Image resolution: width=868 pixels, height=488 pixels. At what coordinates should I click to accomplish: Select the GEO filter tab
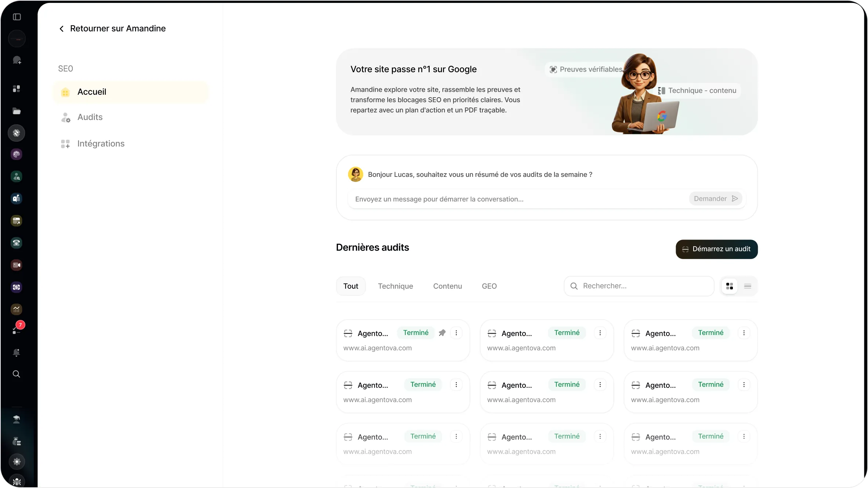[x=489, y=286]
